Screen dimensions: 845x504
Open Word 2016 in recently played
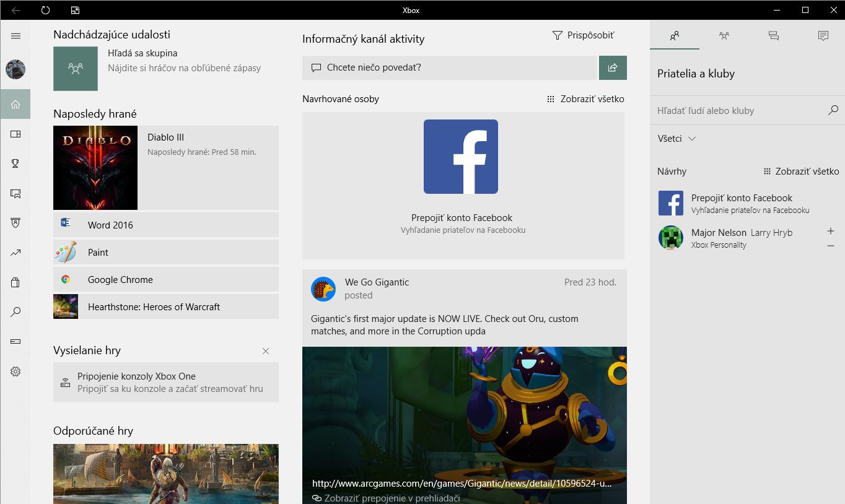(x=166, y=225)
